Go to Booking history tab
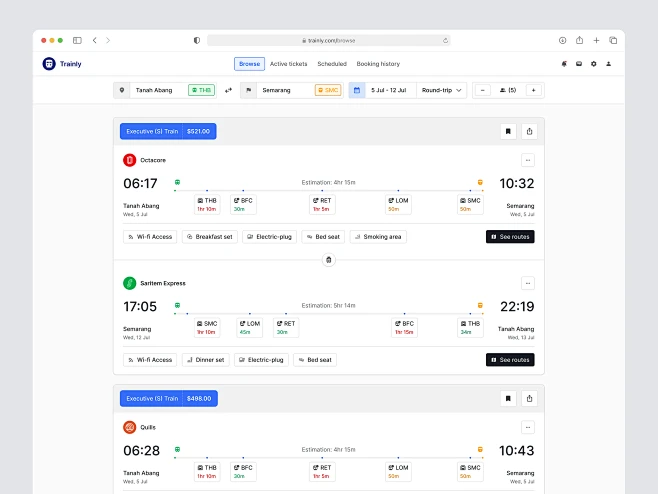658x494 pixels. click(x=378, y=64)
